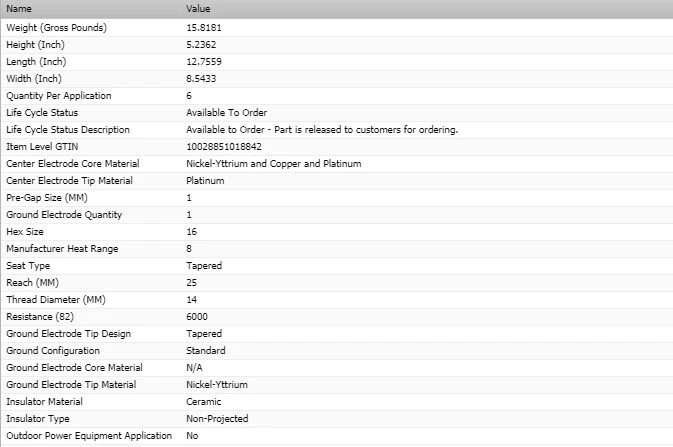Viewport: 673px width, 447px height.
Task: Select the height value 5.2362
Action: point(201,45)
